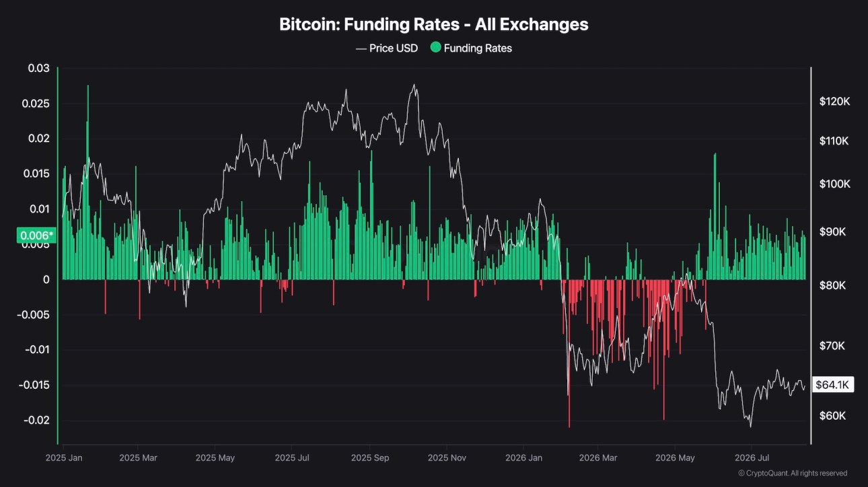Open the CryptoQuant copyright credit
The width and height of the screenshot is (868, 487).
coord(793,473)
